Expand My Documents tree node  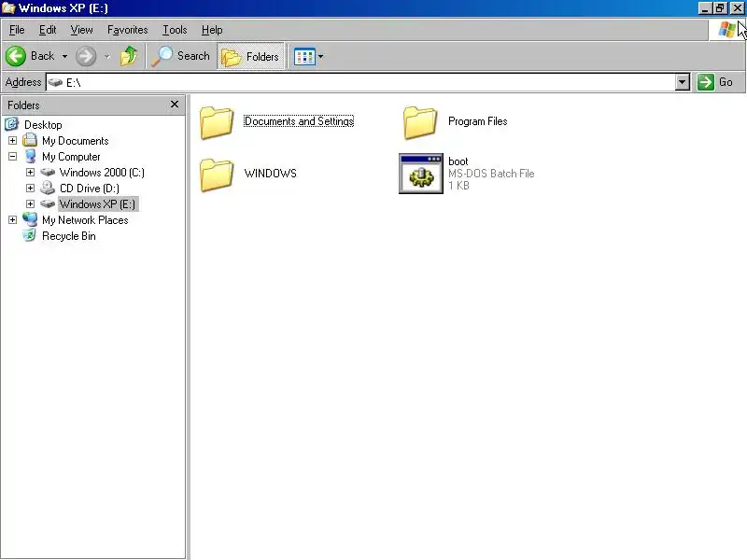coord(13,141)
